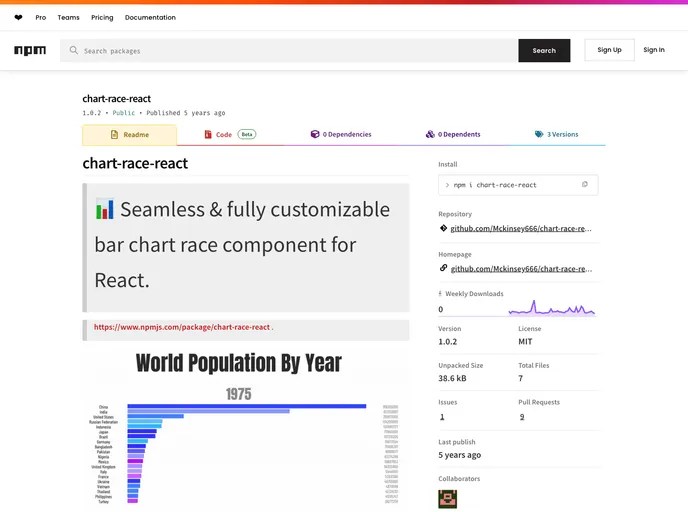This screenshot has height=512, width=688.
Task: Switch to the Code tab
Action: [230, 135]
